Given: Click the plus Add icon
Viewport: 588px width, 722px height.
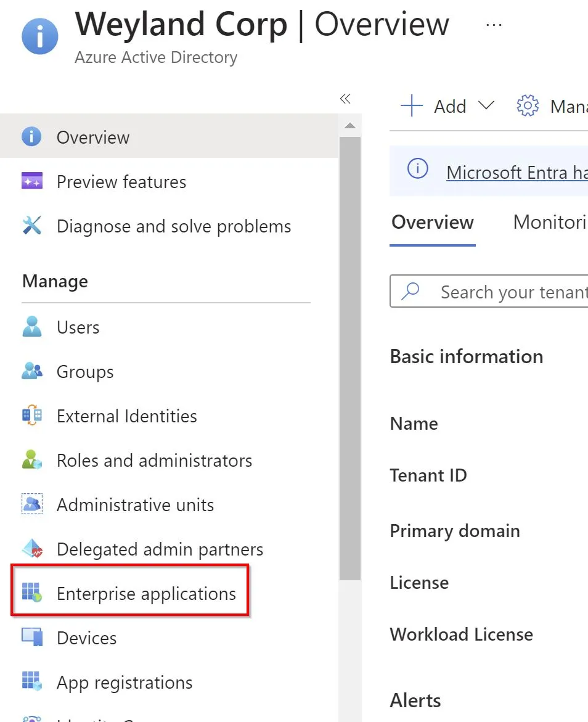Looking at the screenshot, I should pos(412,106).
